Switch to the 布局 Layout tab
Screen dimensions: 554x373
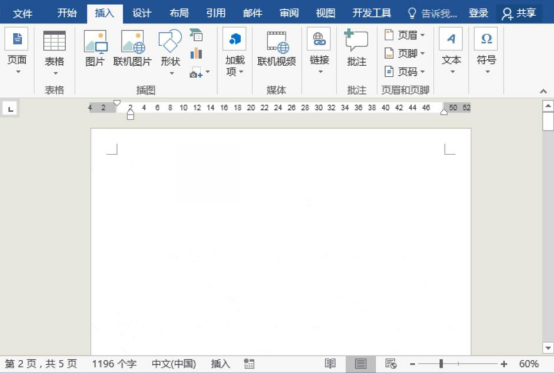coord(179,13)
